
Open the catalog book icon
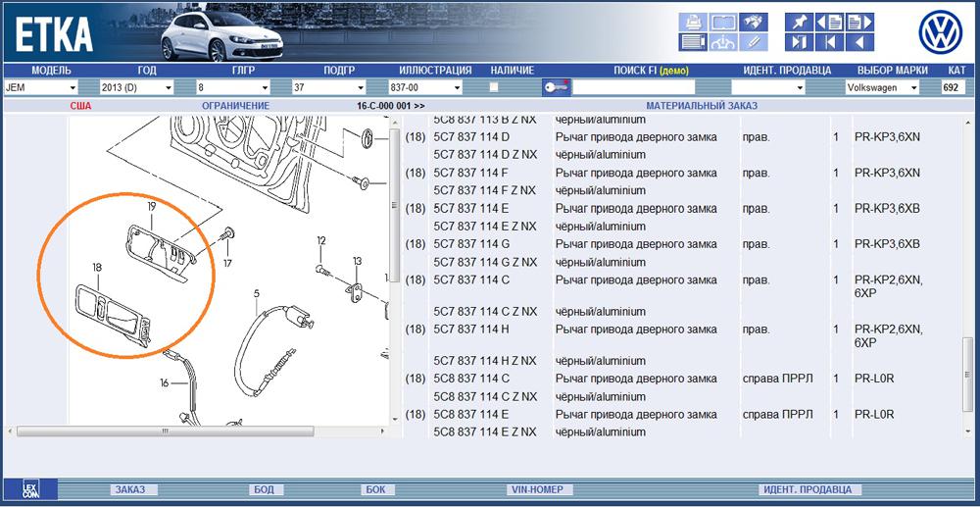point(723,23)
